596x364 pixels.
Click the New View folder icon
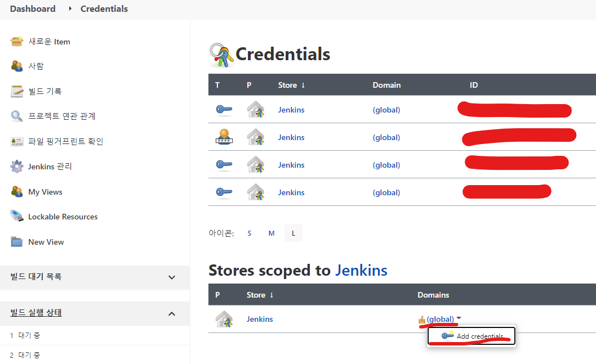17,242
